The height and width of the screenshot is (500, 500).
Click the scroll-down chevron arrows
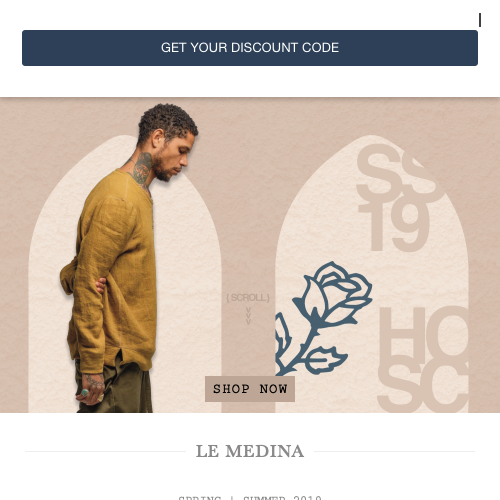click(x=248, y=316)
